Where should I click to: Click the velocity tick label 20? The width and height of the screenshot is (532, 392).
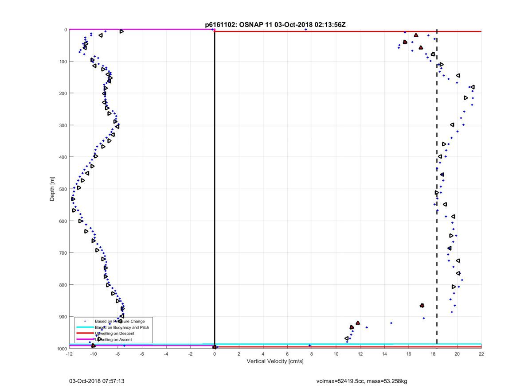(x=457, y=354)
